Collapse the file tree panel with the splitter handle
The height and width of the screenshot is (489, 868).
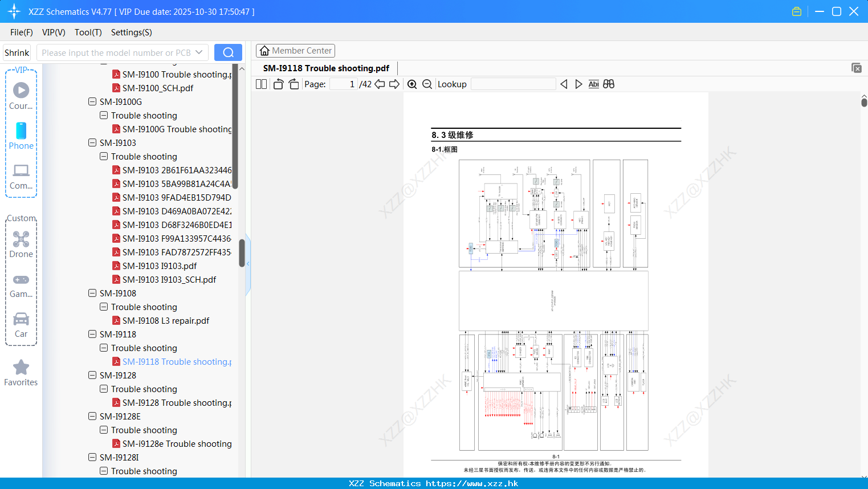click(x=248, y=264)
